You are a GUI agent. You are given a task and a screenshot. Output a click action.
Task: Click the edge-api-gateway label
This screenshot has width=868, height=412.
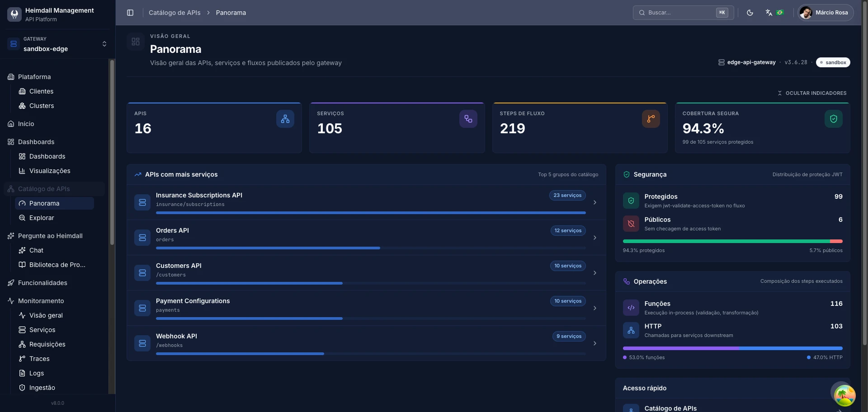[751, 62]
